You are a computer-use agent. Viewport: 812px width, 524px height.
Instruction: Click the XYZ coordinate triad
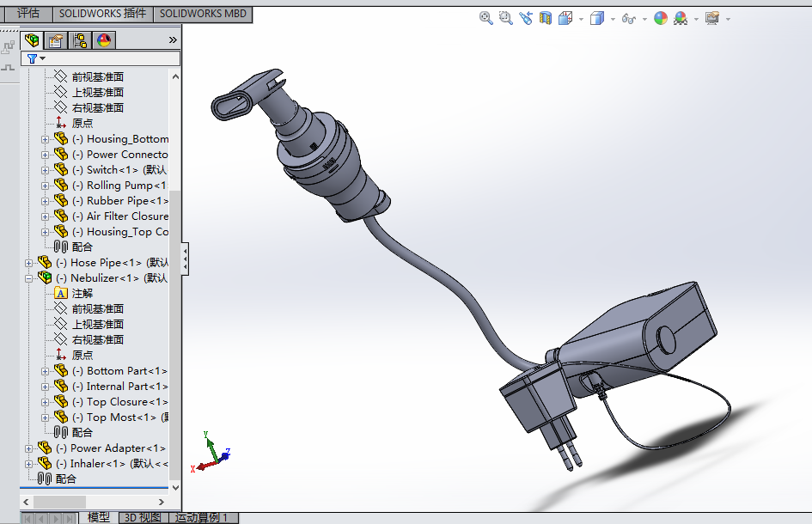point(210,452)
